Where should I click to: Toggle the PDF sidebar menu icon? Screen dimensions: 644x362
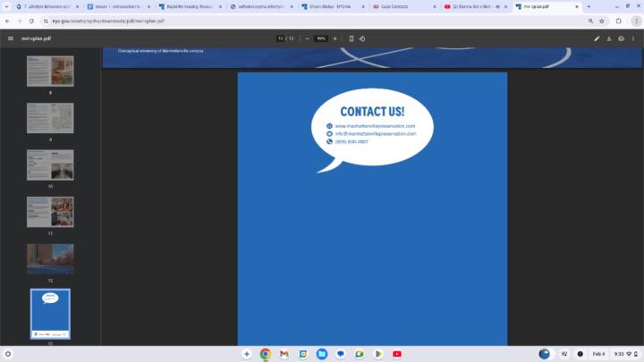coord(11,38)
